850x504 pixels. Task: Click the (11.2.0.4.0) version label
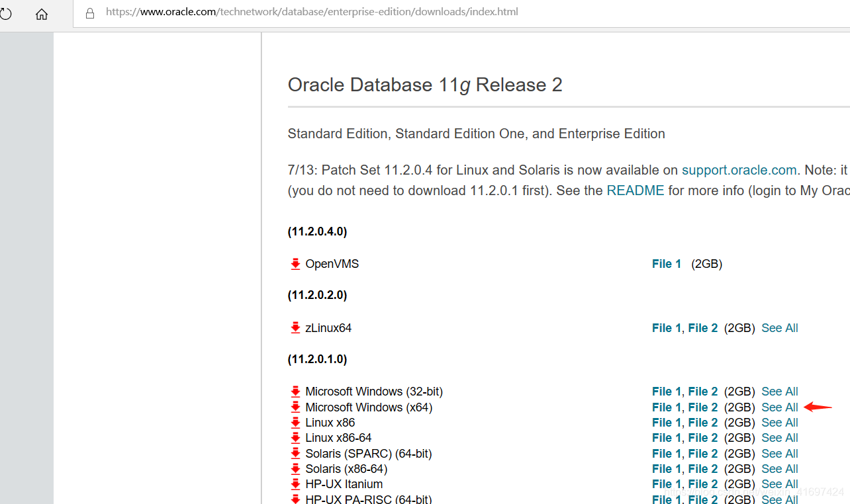(317, 231)
